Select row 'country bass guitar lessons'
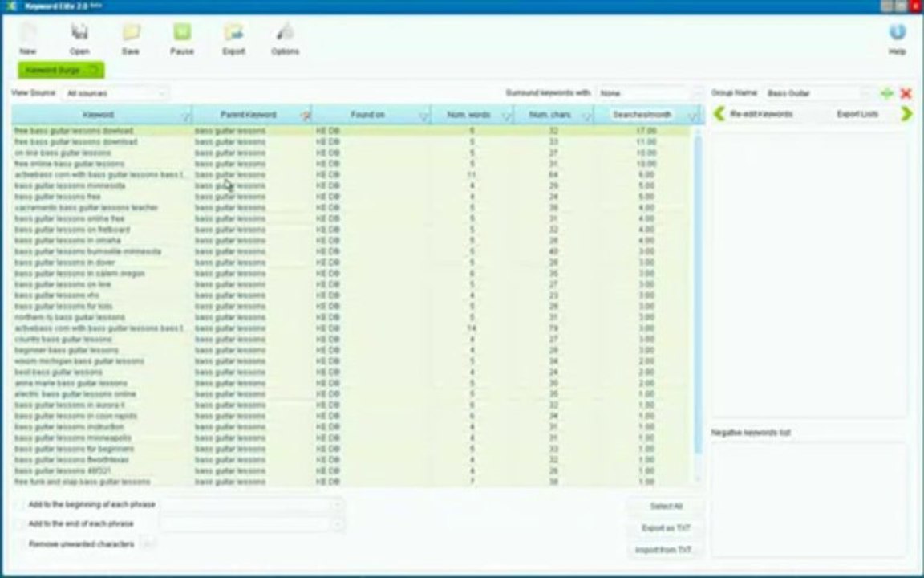 (x=351, y=339)
